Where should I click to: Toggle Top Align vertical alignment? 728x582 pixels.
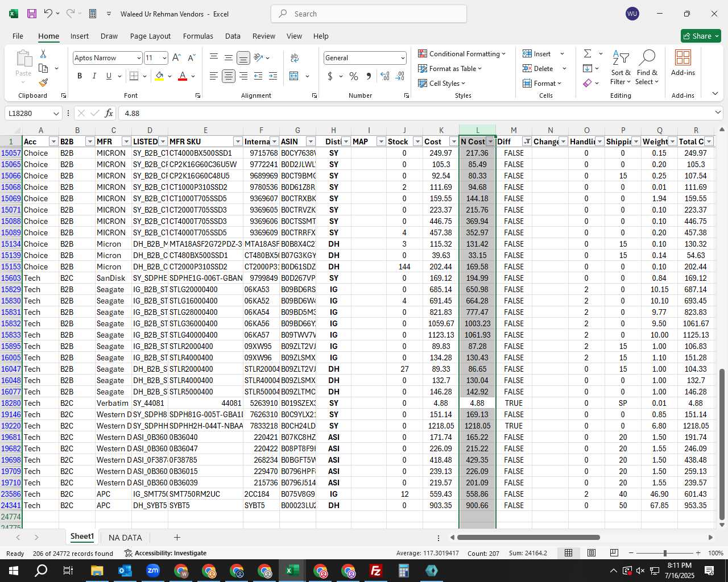213,58
